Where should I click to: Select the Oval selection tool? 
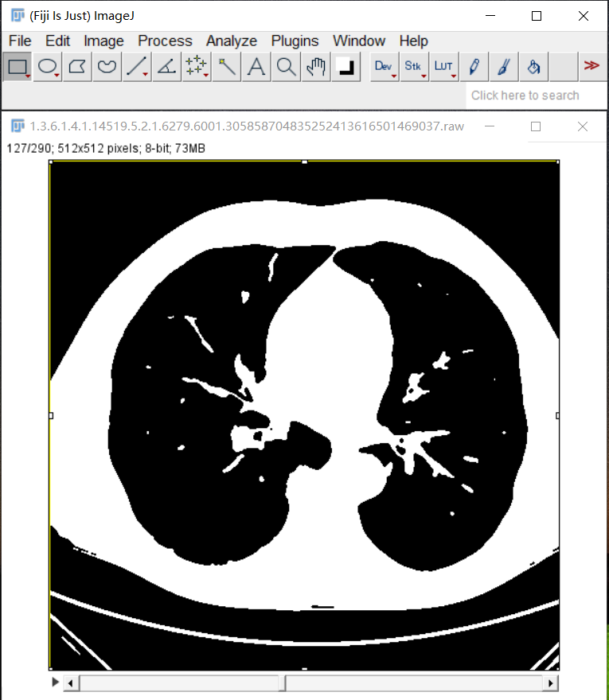point(47,67)
